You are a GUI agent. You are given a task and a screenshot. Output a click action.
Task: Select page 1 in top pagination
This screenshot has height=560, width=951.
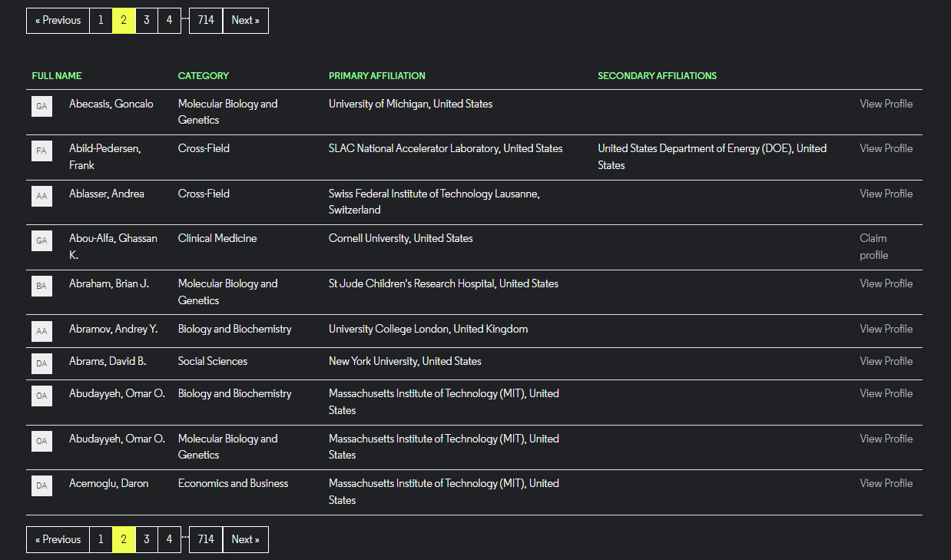[x=101, y=21]
